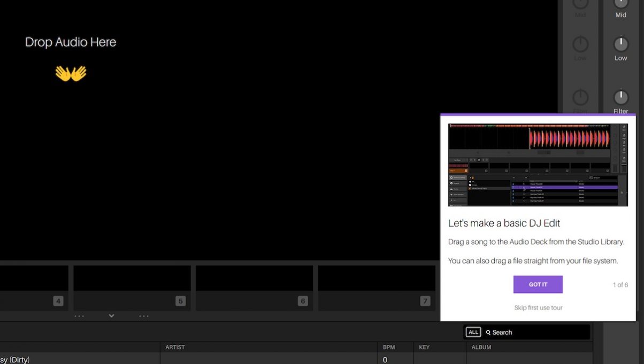Screen dimensions: 644x364
Task: Click the active Low EQ knob
Action: pos(620,44)
